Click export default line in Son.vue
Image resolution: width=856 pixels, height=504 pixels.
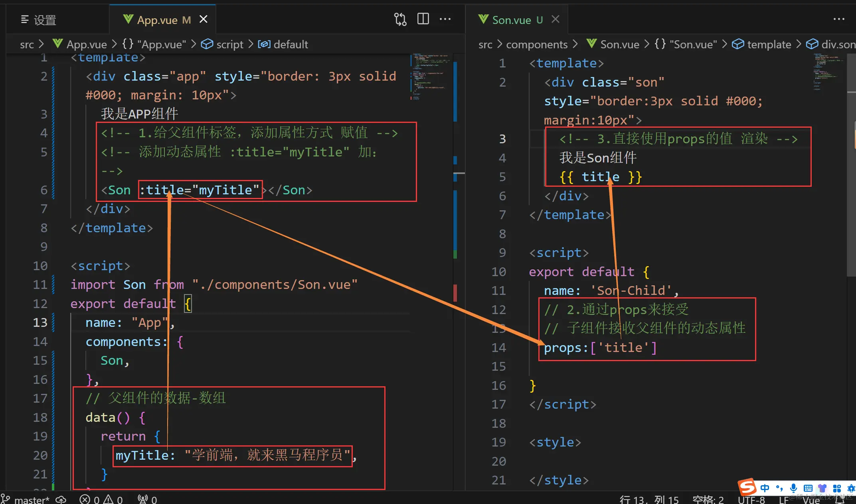[589, 272]
